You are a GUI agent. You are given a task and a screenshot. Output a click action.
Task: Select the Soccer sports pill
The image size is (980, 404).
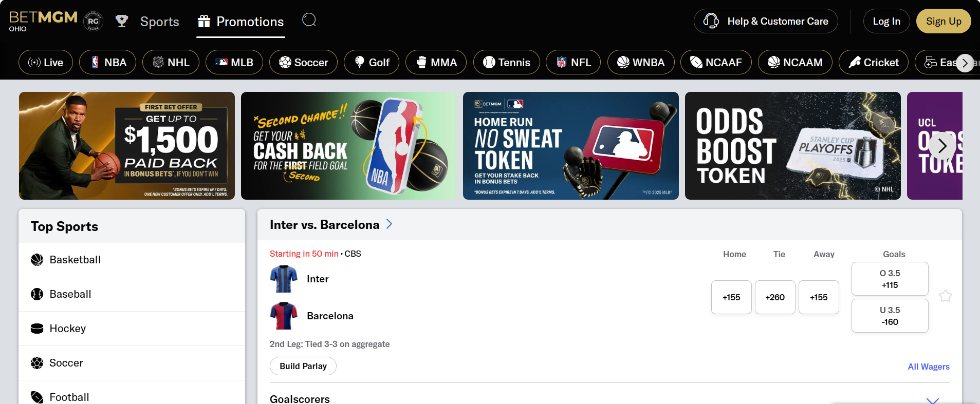point(303,62)
